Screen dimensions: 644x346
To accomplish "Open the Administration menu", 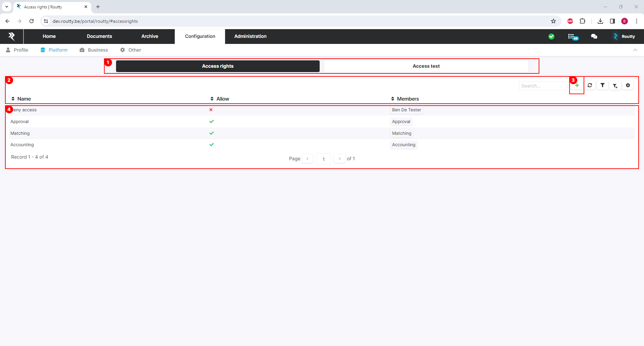I will click(x=250, y=36).
